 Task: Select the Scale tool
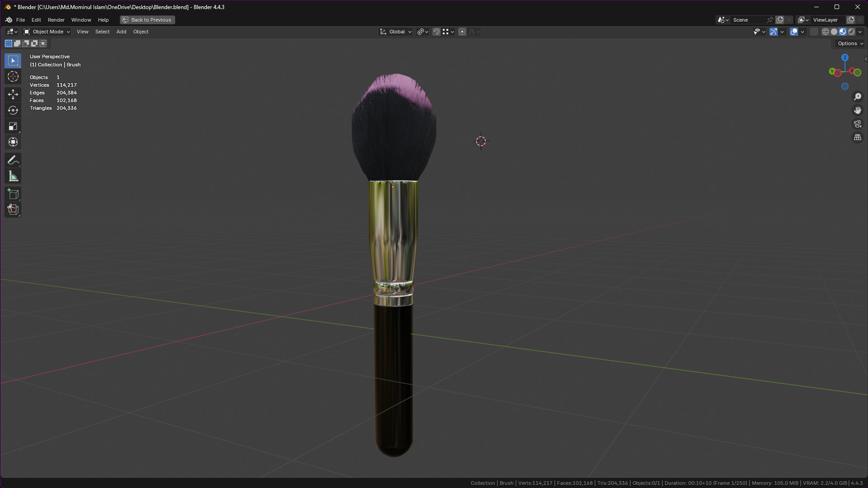(13, 126)
